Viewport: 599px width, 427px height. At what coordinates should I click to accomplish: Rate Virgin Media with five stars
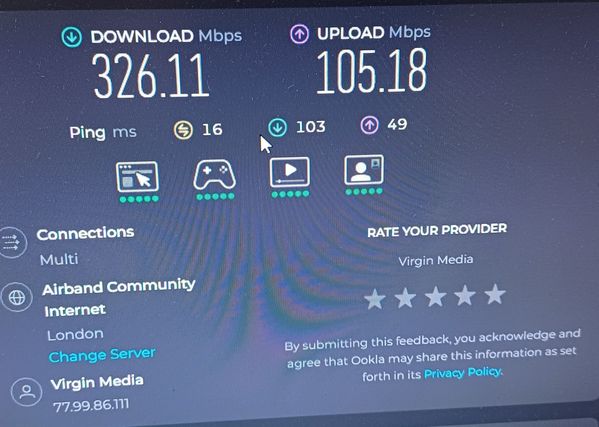(495, 294)
